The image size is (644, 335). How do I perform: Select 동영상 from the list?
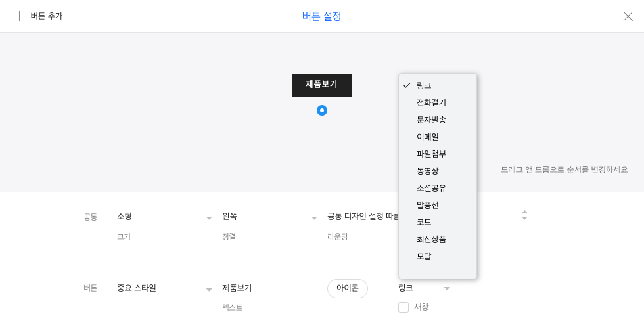pos(428,171)
